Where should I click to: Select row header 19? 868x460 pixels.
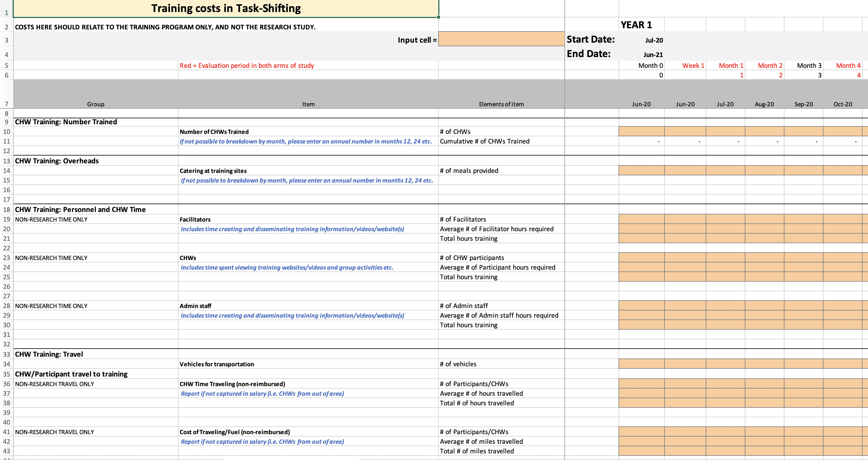(6, 219)
